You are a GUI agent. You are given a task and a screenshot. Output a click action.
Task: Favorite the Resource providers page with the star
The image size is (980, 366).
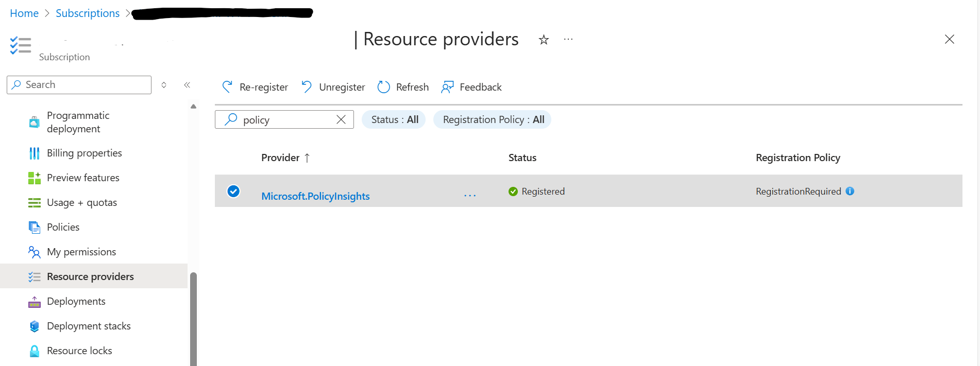click(544, 40)
